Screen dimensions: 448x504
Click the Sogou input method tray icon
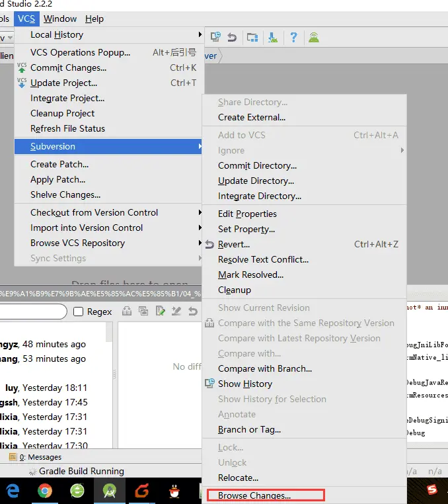432,489
